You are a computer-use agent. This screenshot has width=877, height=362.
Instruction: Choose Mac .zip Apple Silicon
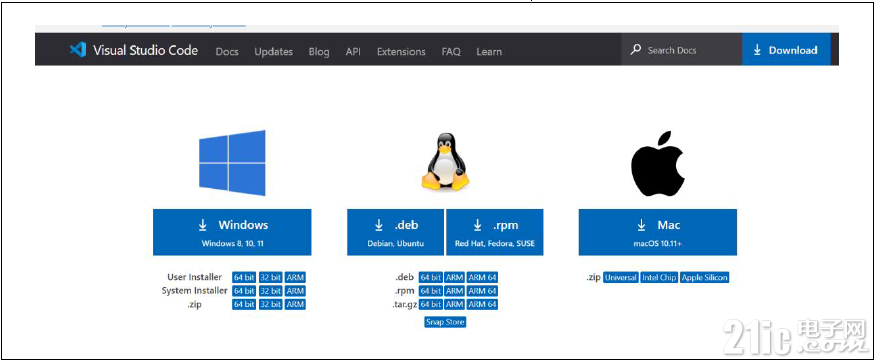(705, 278)
